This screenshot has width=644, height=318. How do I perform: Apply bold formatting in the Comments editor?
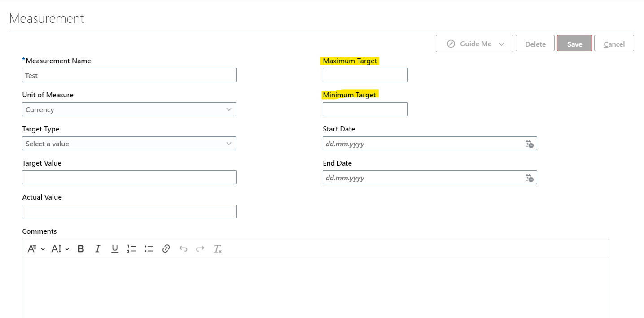tap(80, 248)
